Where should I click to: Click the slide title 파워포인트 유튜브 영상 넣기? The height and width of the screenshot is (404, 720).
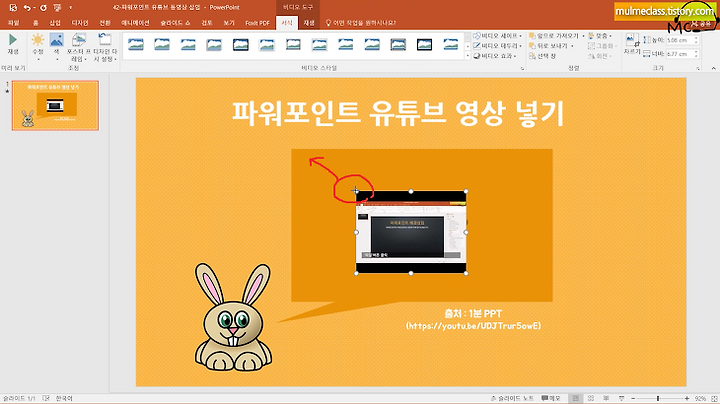(398, 113)
